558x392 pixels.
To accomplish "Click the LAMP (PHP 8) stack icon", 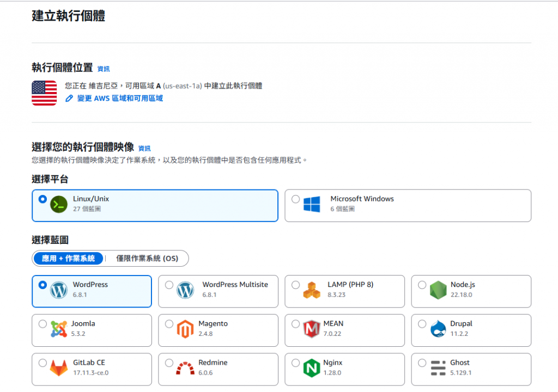I will 312,290.
